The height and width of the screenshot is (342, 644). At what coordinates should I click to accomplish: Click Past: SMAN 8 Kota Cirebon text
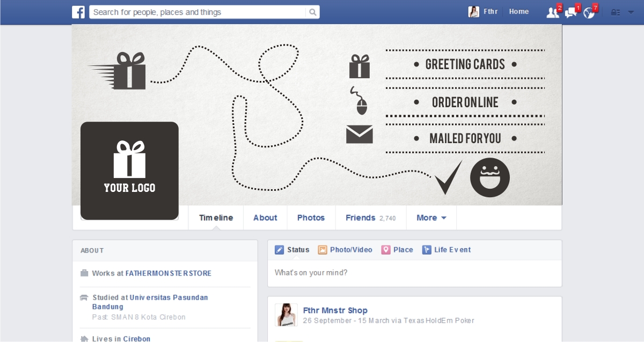click(x=139, y=317)
